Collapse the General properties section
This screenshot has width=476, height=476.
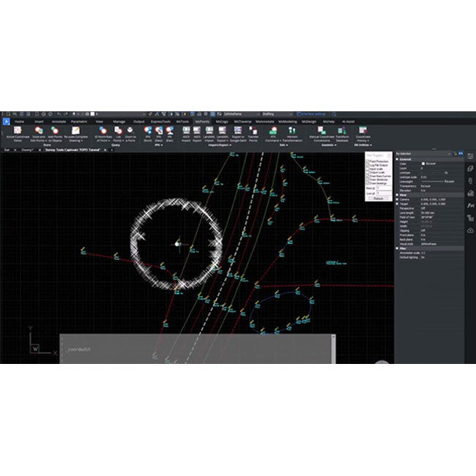tap(398, 159)
